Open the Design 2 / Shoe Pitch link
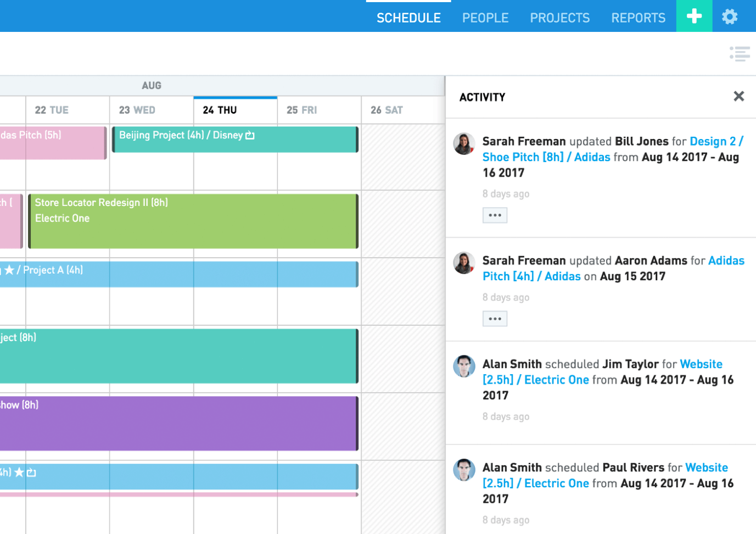Viewport: 756px width, 534px height. pyautogui.click(x=613, y=149)
